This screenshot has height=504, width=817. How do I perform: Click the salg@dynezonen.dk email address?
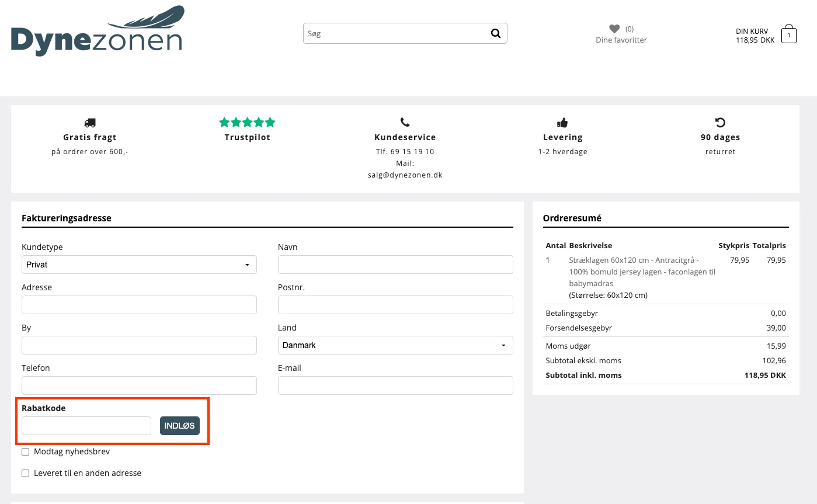coord(405,175)
